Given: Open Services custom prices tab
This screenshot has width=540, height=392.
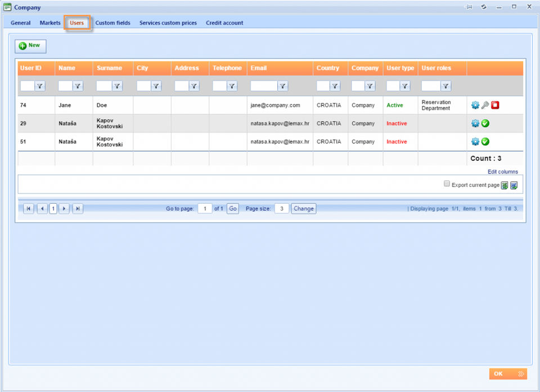Looking at the screenshot, I should (x=168, y=22).
